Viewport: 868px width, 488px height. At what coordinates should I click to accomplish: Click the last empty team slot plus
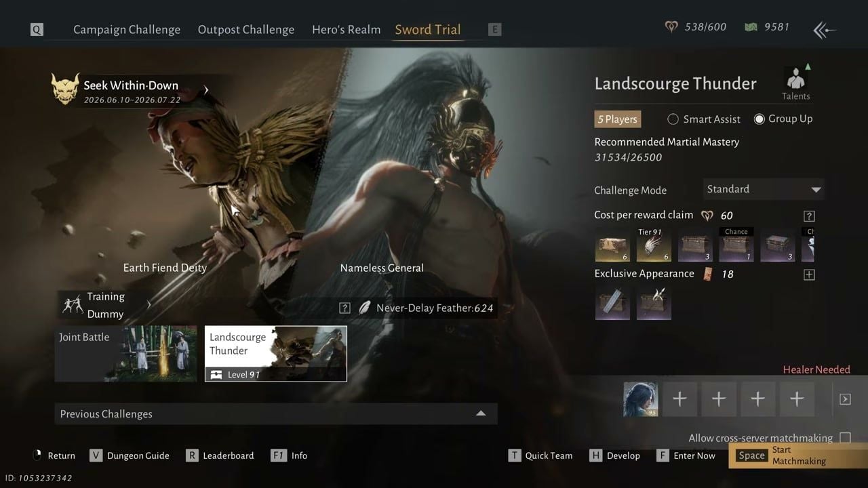coord(797,399)
